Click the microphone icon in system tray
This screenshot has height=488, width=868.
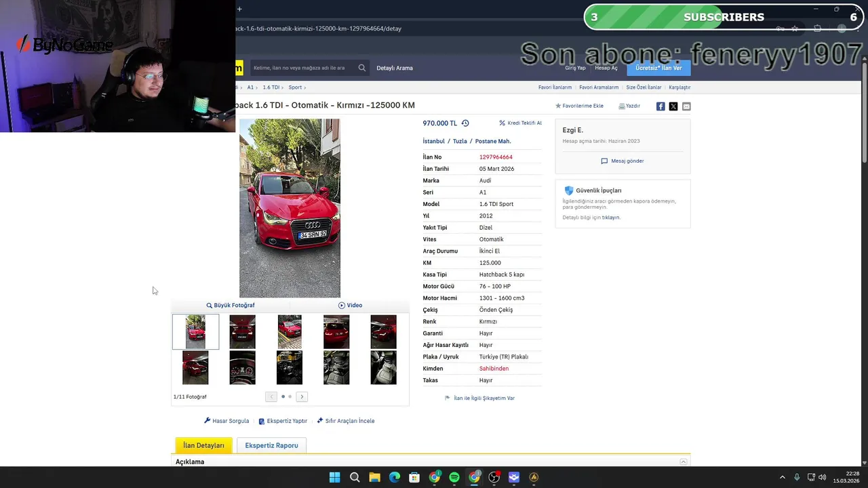(x=797, y=477)
